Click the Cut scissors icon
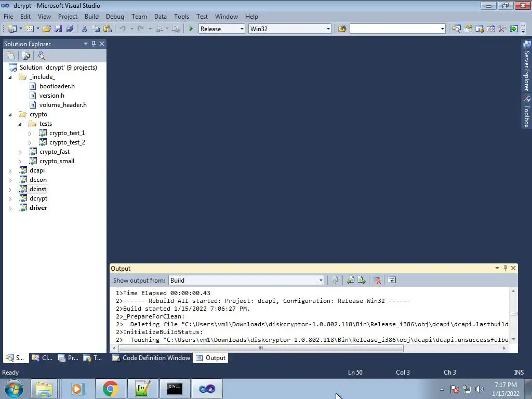532x399 pixels. pyautogui.click(x=85, y=29)
